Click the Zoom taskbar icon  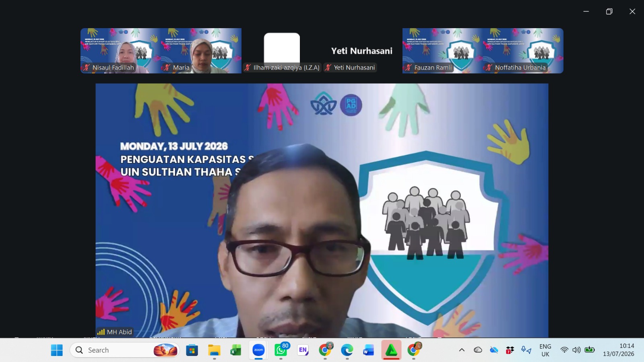tap(258, 350)
